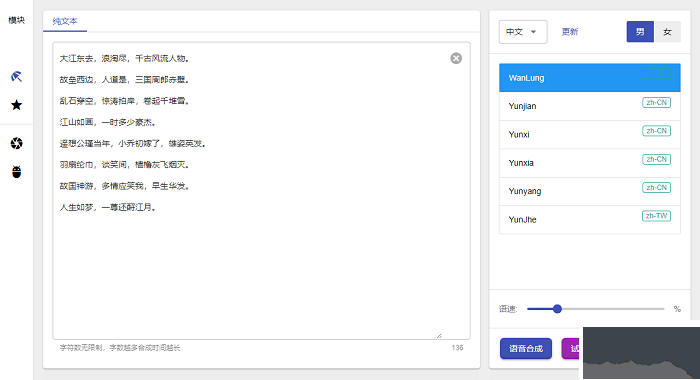
Task: Switch to the 纯文本 tab
Action: point(65,21)
